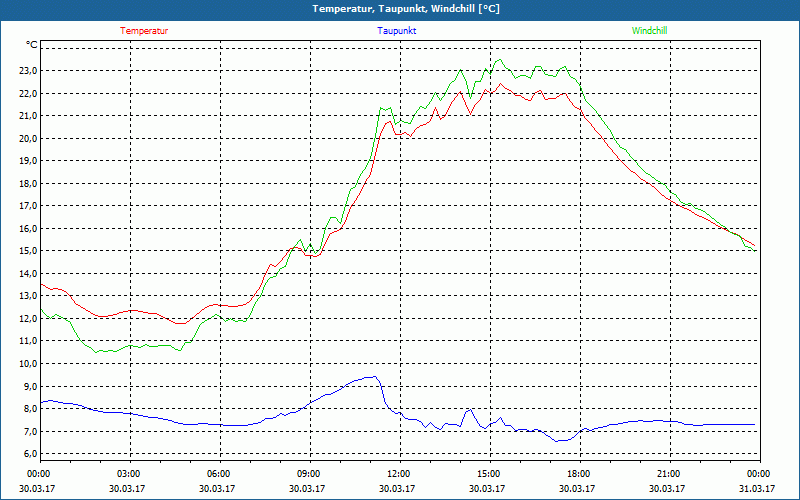Click the blue Taupunkt legend label

396,31
